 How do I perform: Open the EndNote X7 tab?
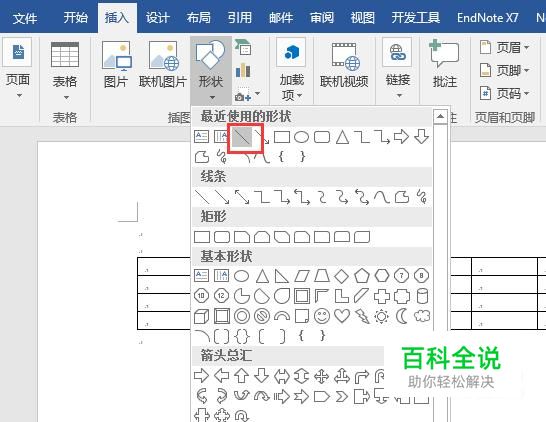click(488, 18)
